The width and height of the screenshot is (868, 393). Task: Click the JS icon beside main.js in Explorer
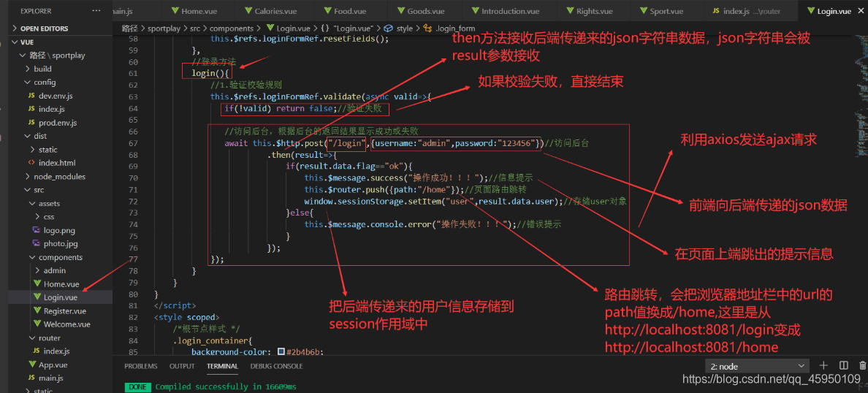coord(31,378)
